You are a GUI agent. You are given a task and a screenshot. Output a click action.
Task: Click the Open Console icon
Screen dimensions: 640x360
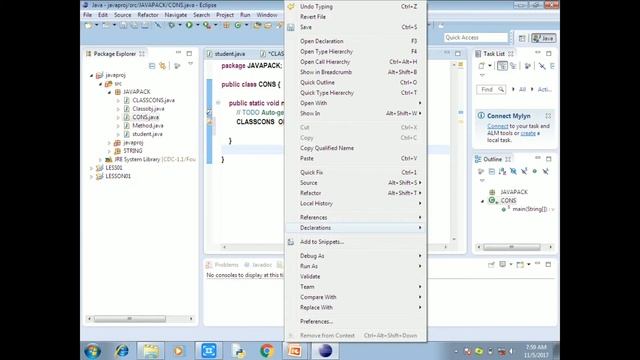click(x=520, y=264)
